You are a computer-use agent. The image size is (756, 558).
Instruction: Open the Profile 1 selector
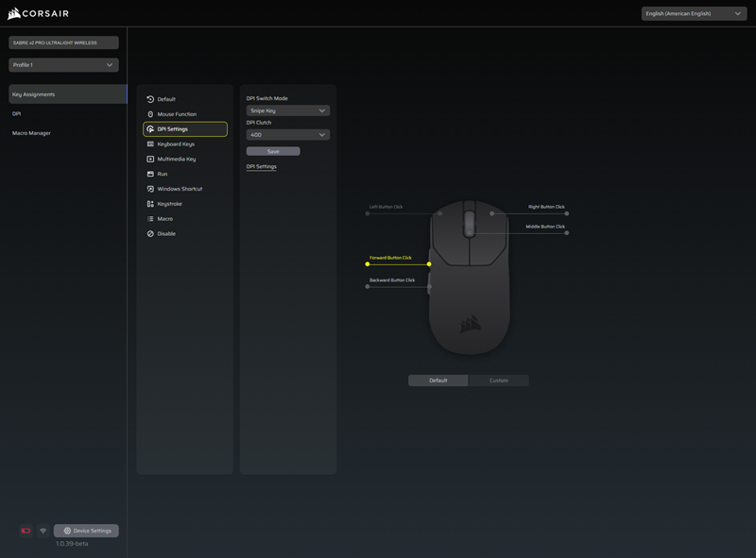[63, 65]
